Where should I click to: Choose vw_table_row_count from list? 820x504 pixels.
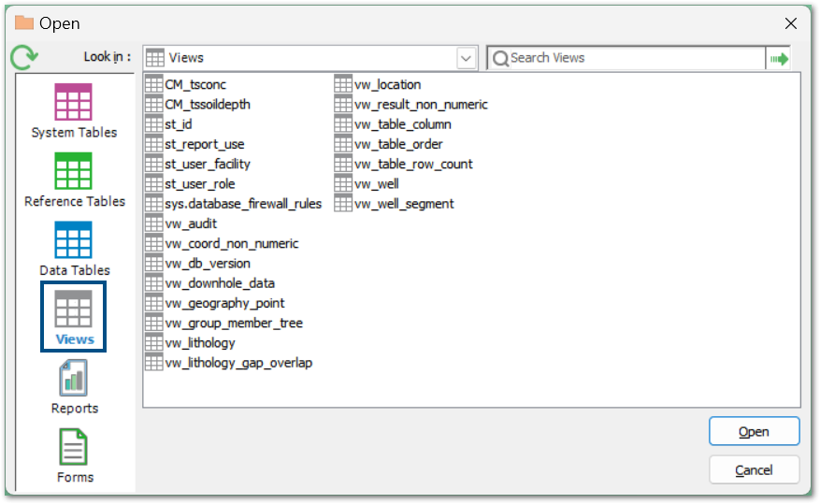[413, 165]
